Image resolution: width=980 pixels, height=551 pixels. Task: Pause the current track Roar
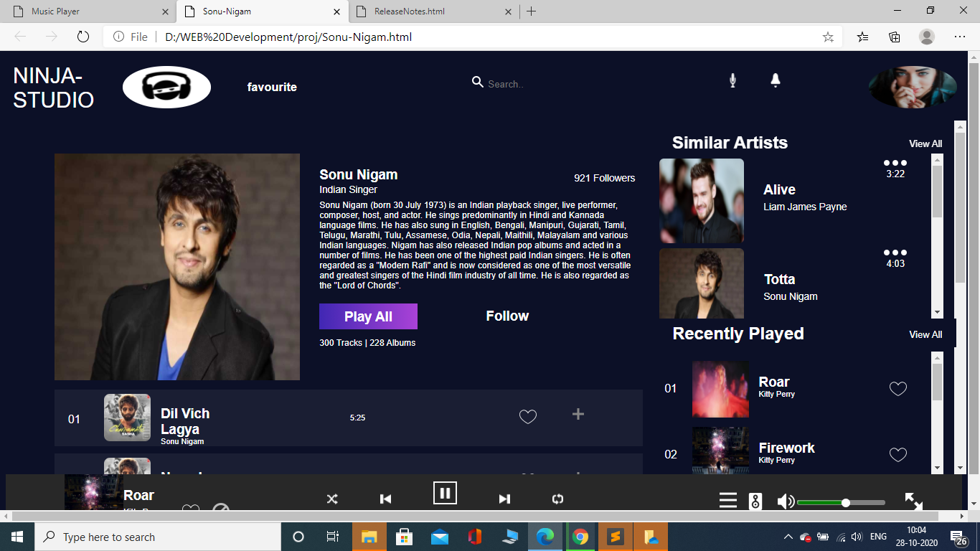(x=445, y=493)
